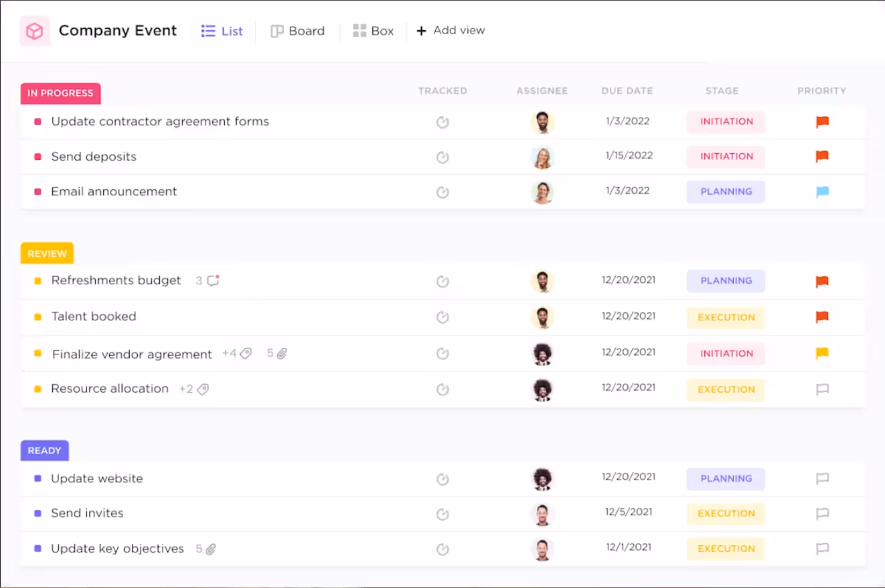
Task: Click the 12/5/2021 due date
Action: click(x=629, y=512)
